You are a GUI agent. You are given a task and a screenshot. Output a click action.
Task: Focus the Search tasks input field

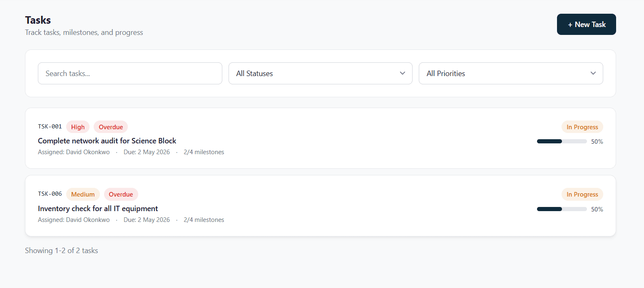130,74
